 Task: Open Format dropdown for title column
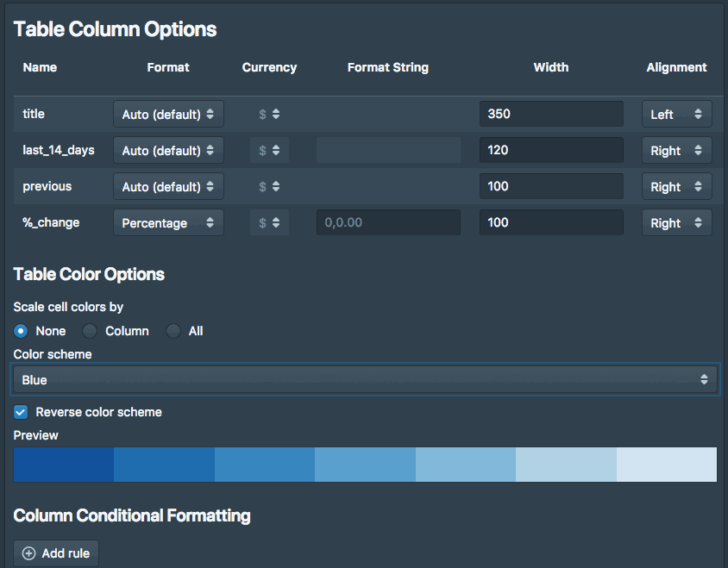(x=168, y=114)
